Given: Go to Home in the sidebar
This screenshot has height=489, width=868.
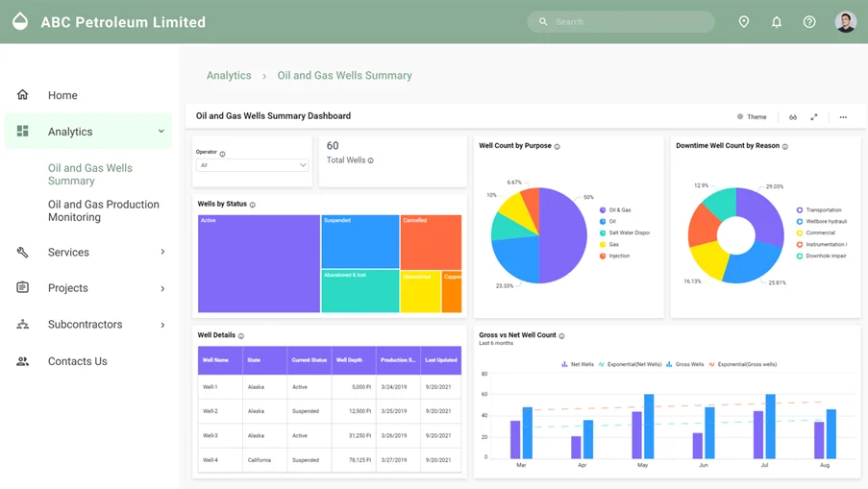Looking at the screenshot, I should (x=62, y=95).
